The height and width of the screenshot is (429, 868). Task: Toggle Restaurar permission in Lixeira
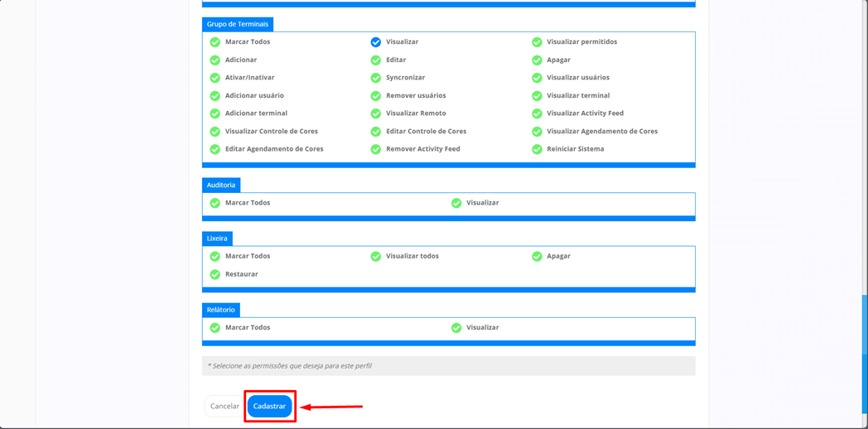215,274
